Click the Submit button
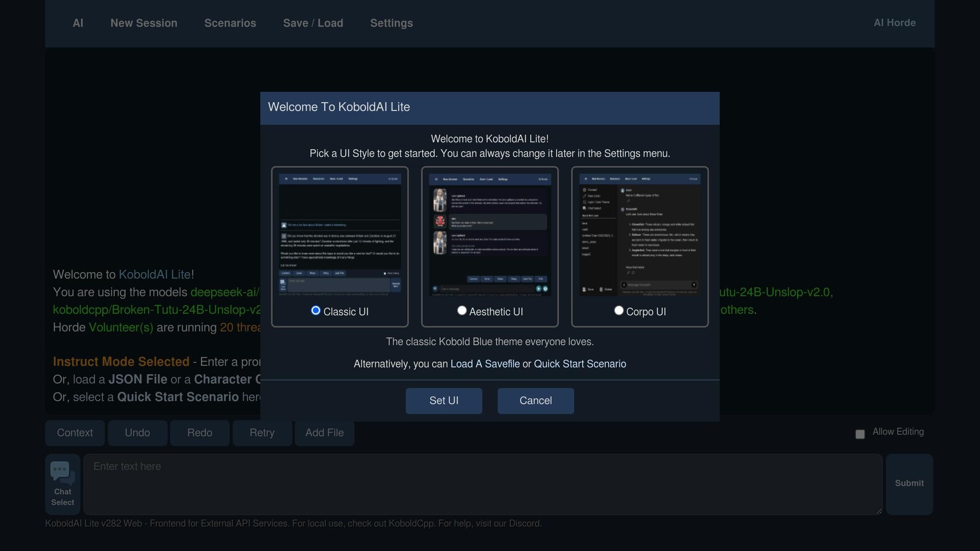Viewport: 980px width, 551px height. pos(909,484)
